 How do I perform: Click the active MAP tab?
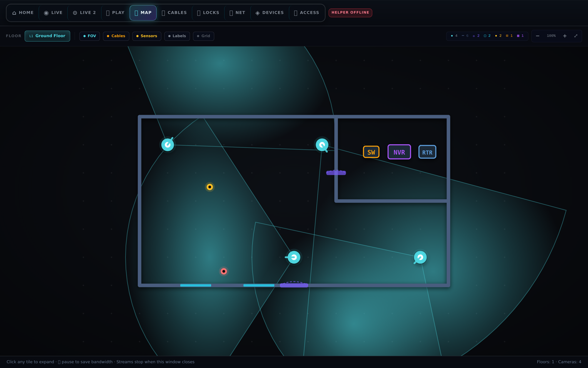(143, 13)
